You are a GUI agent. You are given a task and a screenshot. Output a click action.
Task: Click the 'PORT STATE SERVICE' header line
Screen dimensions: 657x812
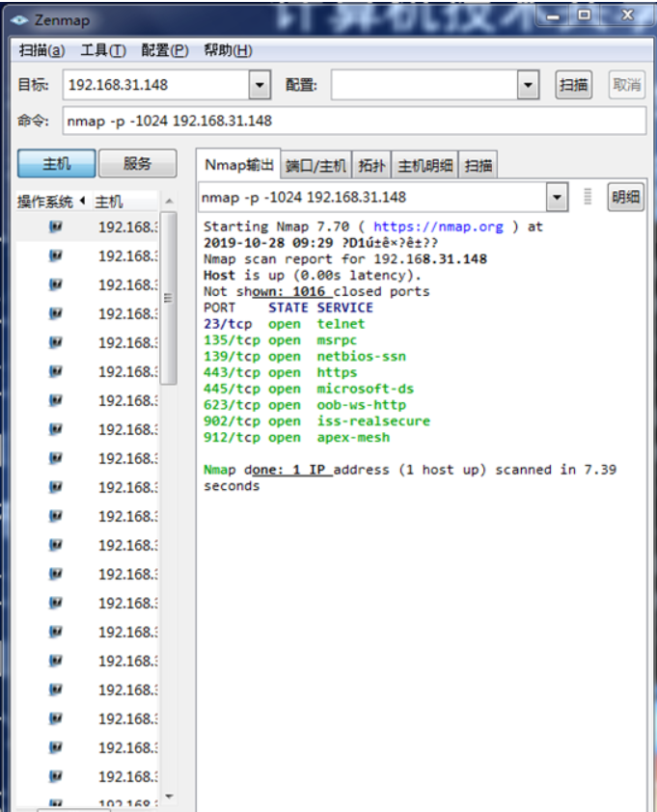[288, 308]
